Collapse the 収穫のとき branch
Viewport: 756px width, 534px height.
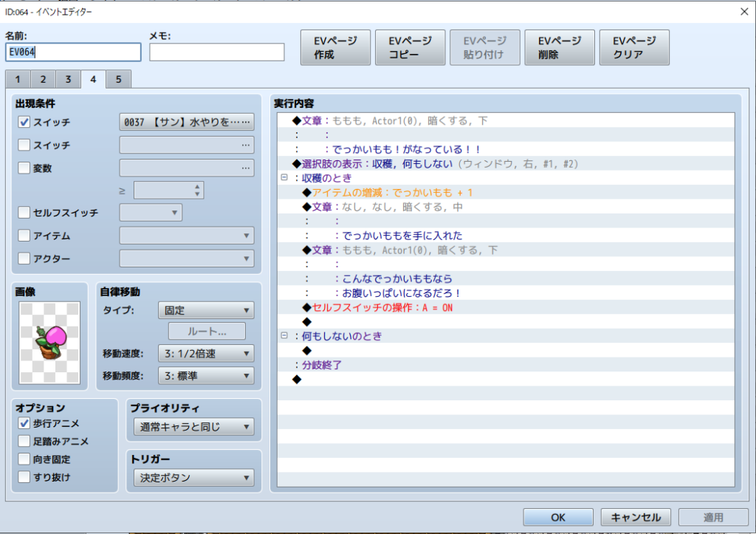coord(283,178)
